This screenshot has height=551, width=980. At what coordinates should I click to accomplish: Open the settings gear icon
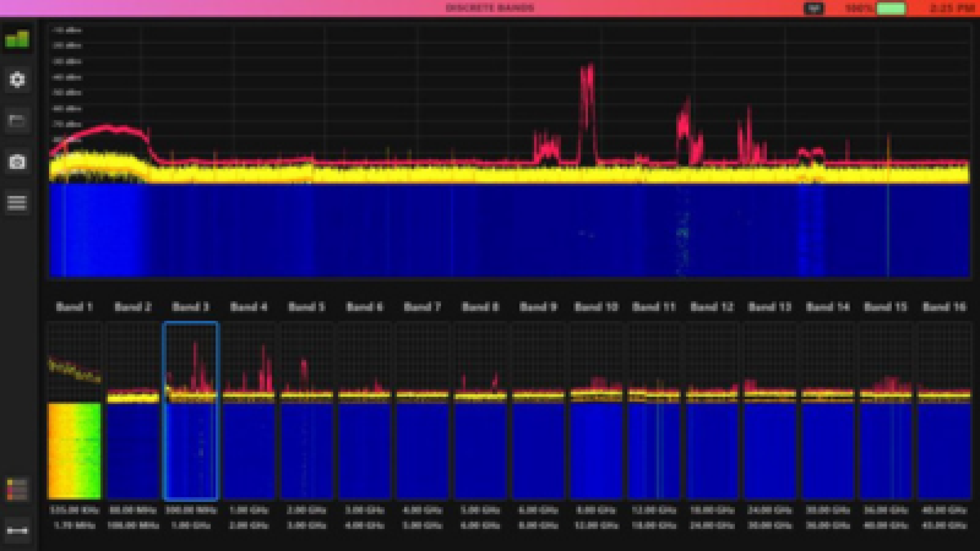coord(17,80)
